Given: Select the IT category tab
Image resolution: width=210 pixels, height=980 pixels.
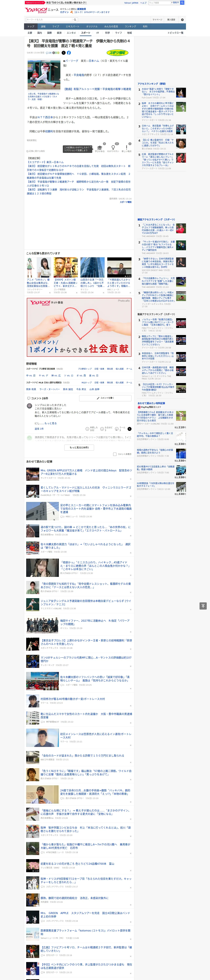Looking at the screenshot, I should (x=98, y=33).
